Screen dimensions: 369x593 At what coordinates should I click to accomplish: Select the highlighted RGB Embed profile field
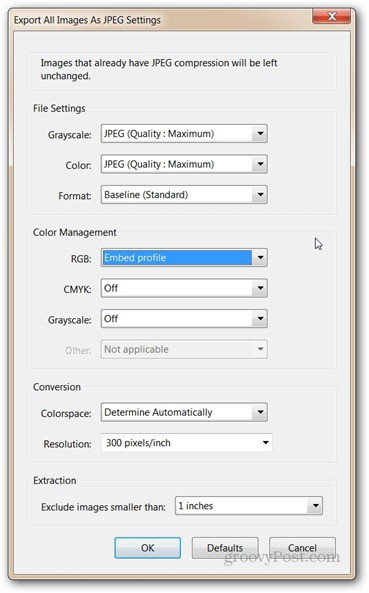coord(184,258)
